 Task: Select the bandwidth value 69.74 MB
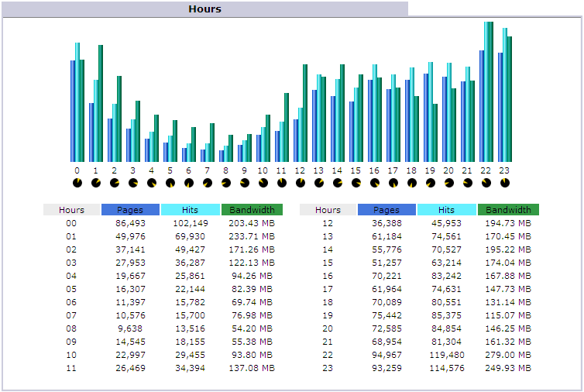tap(252, 302)
